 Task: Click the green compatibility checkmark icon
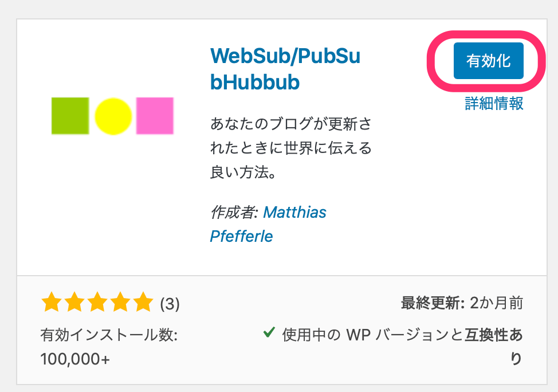[268, 333]
